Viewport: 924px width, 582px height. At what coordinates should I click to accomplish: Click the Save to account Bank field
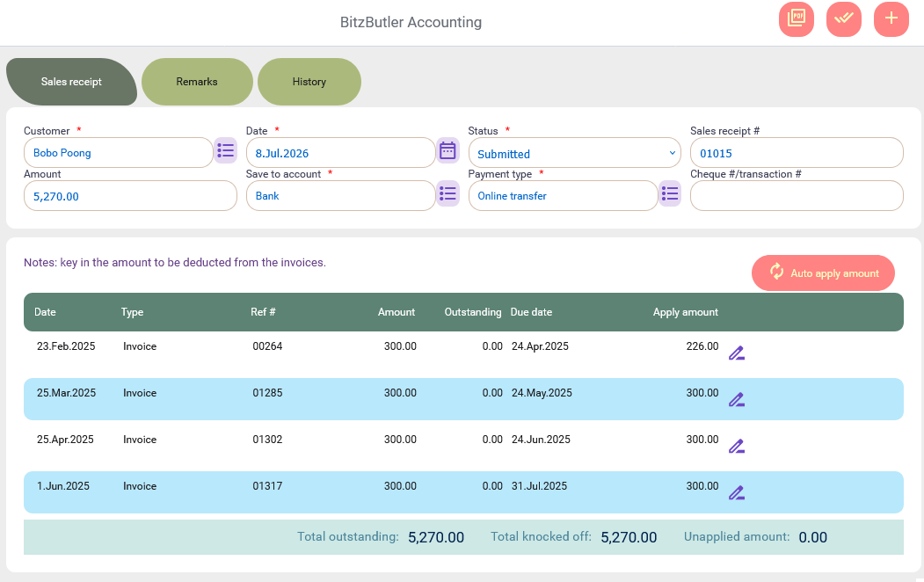click(x=340, y=195)
